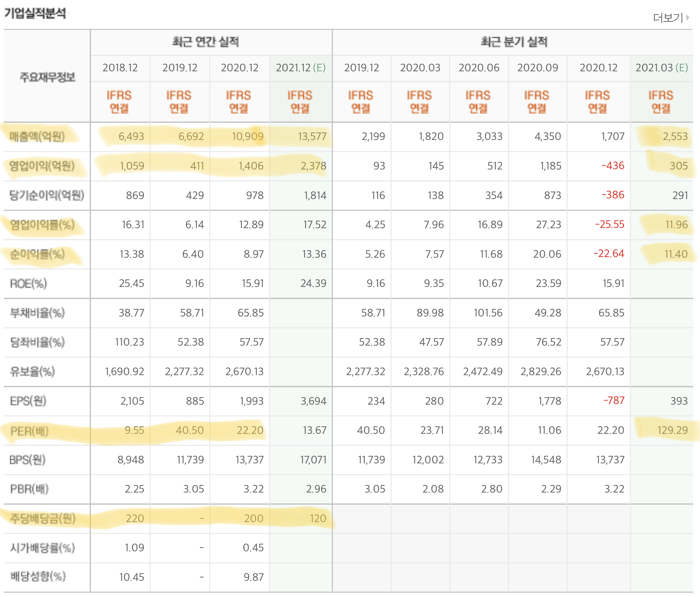Click the 주요재무정보 header cell
The height and width of the screenshot is (597, 700).
tap(47, 77)
